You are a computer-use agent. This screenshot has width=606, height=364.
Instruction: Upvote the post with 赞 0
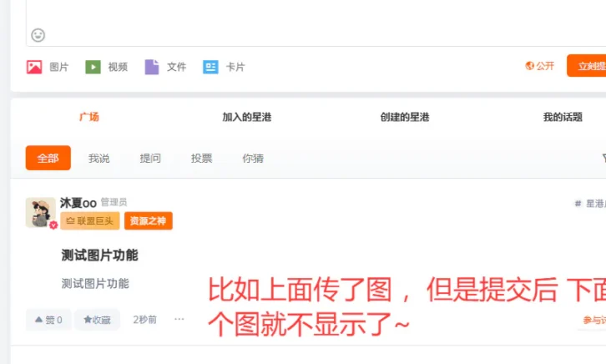click(48, 320)
